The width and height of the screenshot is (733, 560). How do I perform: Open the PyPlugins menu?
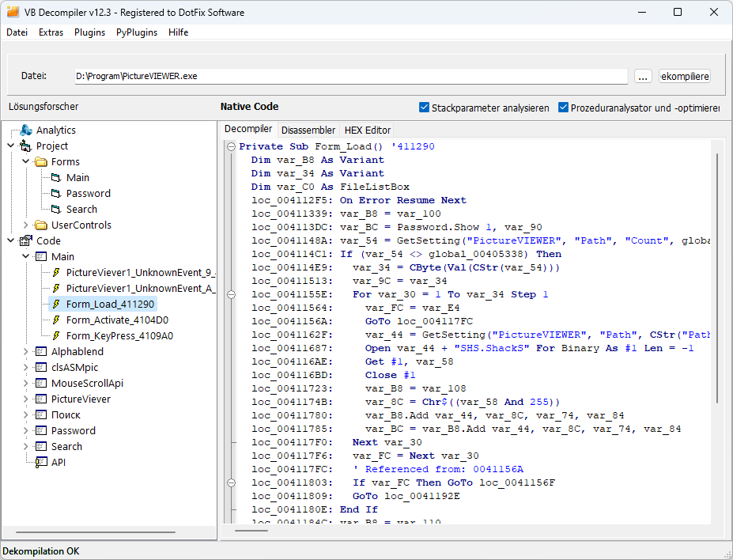(x=137, y=32)
